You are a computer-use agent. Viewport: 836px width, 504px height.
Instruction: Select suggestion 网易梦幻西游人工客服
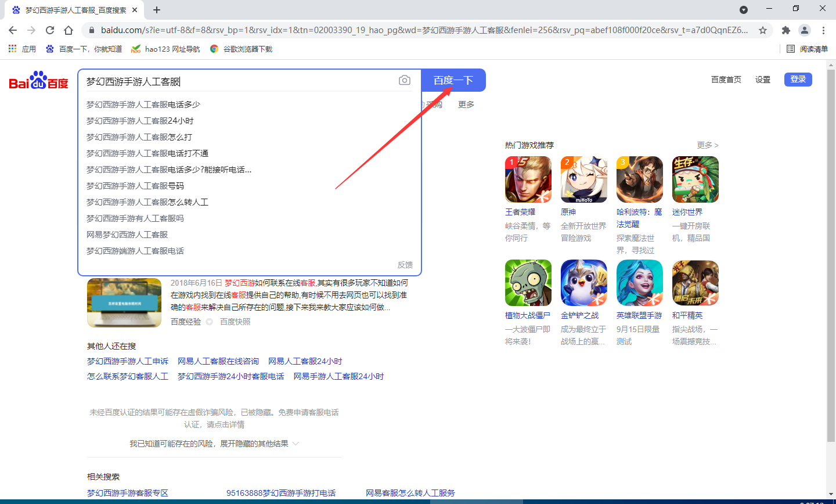(127, 235)
